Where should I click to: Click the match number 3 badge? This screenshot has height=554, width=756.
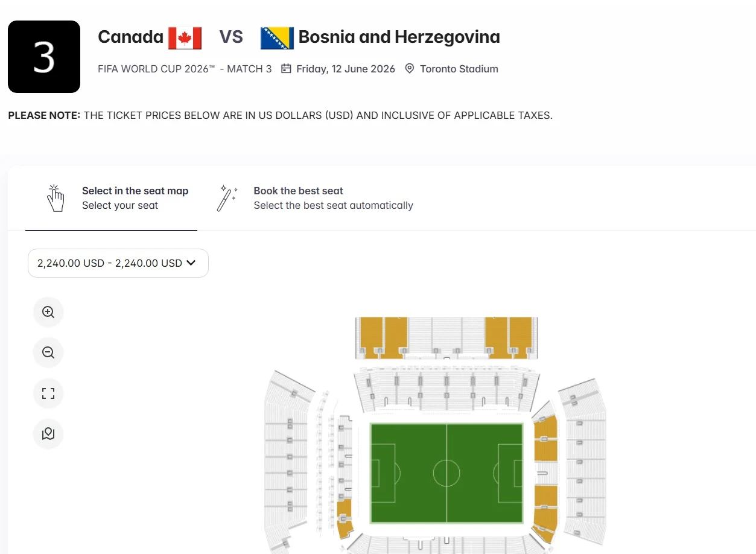tap(43, 56)
